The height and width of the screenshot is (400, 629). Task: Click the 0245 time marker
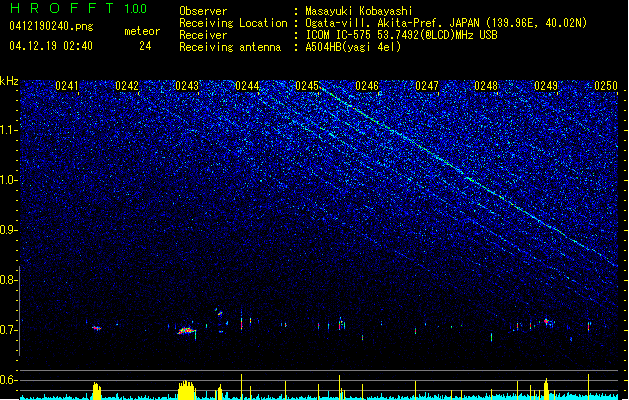[307, 86]
